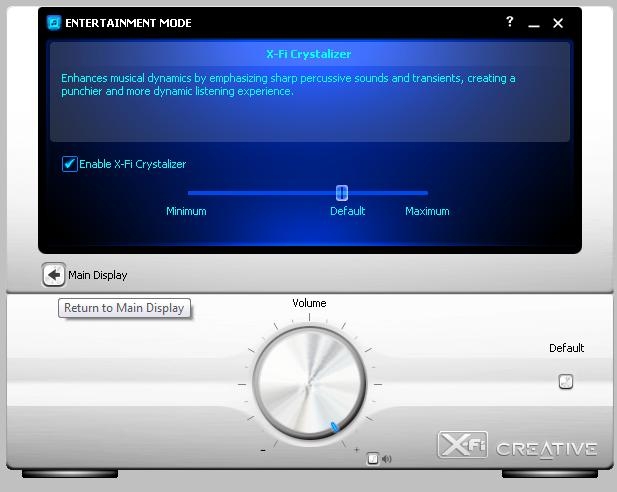Image resolution: width=617 pixels, height=492 pixels.
Task: Click the Default label on the right
Action: pos(567,348)
